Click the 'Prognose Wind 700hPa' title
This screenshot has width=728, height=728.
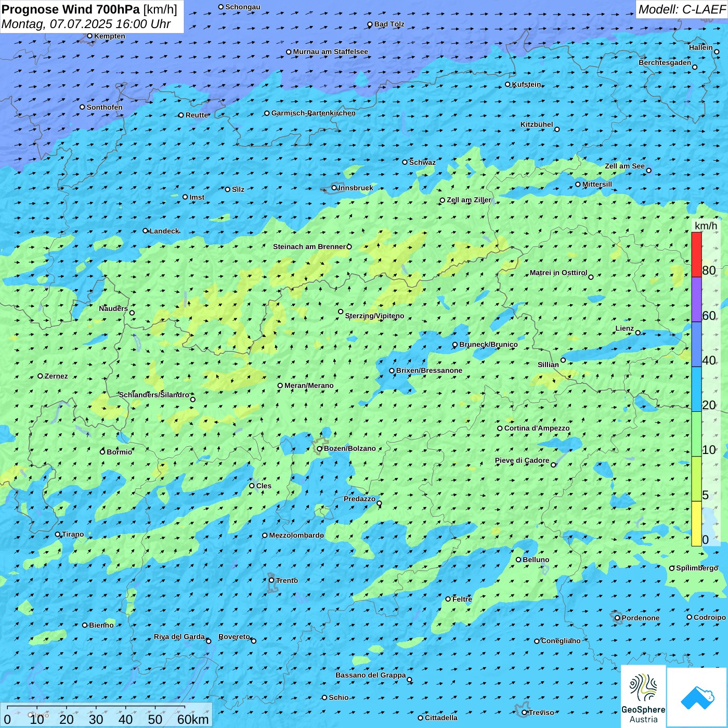point(71,9)
